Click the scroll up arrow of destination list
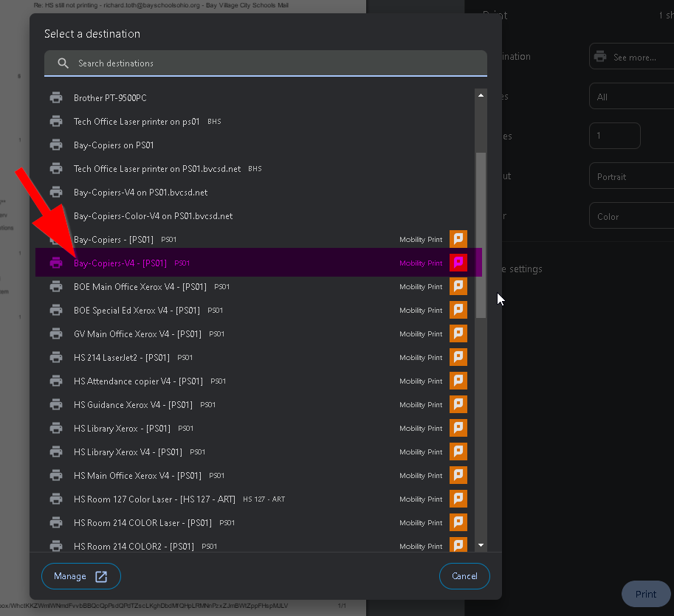The height and width of the screenshot is (616, 674). pyautogui.click(x=481, y=95)
